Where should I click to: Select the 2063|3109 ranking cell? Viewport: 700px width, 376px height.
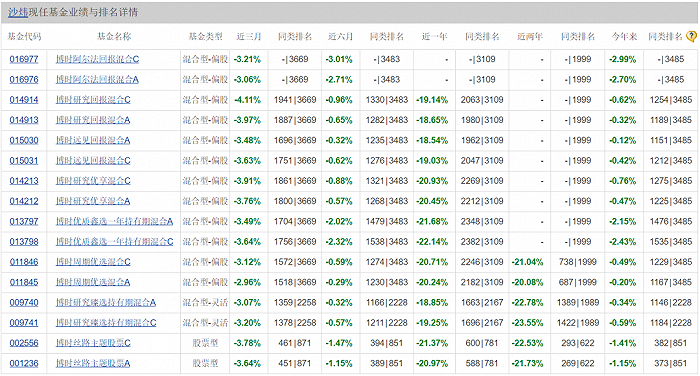(482, 100)
